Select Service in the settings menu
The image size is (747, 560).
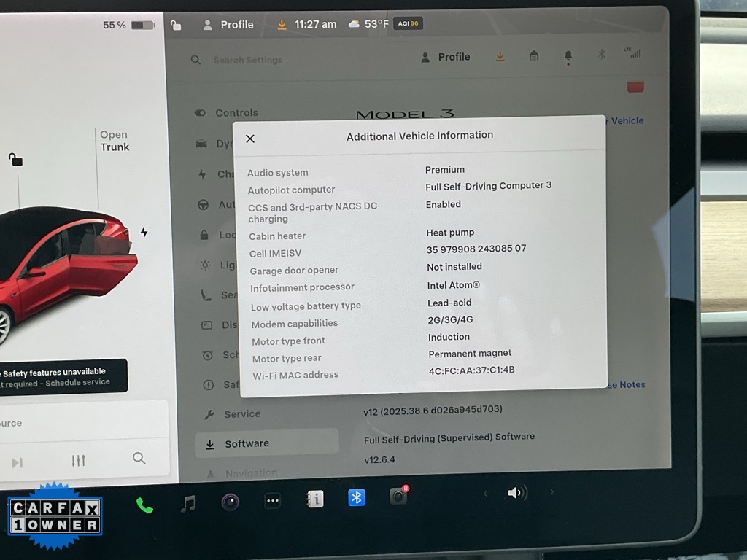click(x=241, y=414)
